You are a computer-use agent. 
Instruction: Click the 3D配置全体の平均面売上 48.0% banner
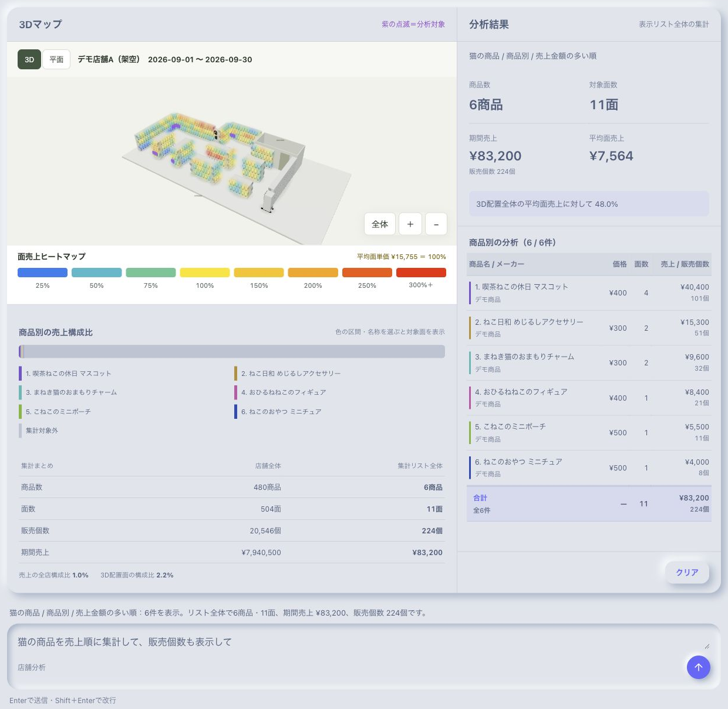pyautogui.click(x=589, y=204)
